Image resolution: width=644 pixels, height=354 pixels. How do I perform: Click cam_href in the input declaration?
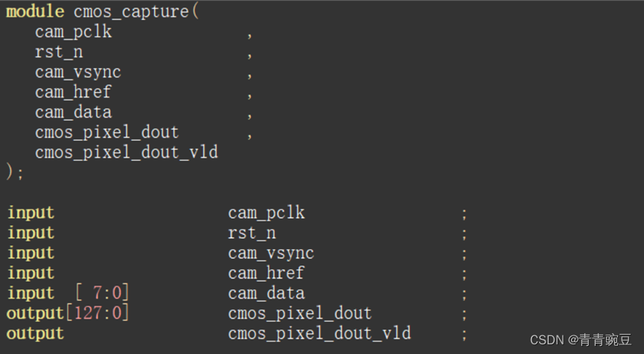(x=266, y=273)
